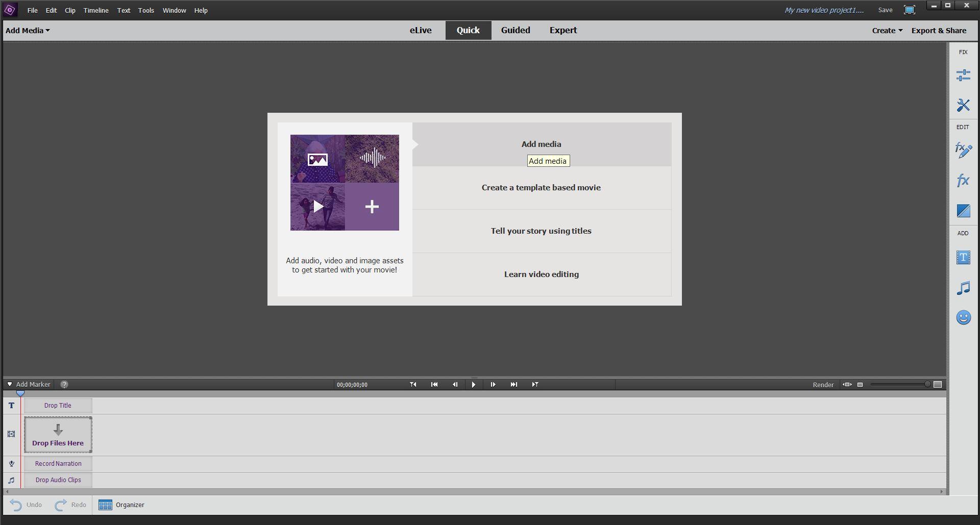Open the Graphics smiley panel
The width and height of the screenshot is (980, 525).
(x=963, y=318)
